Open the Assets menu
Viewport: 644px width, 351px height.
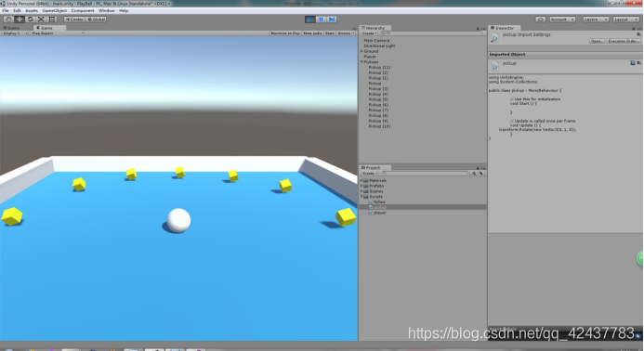[32, 10]
